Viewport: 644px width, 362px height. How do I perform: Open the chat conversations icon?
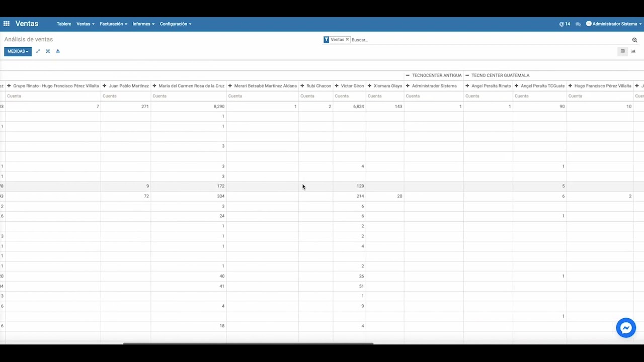tap(578, 24)
